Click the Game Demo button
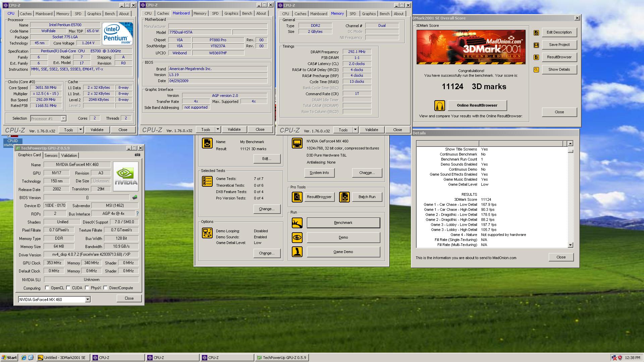This screenshot has width=644, height=362. (343, 252)
